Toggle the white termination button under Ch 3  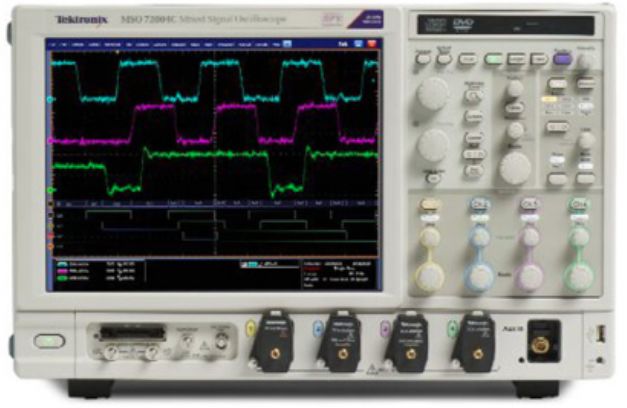(x=529, y=218)
